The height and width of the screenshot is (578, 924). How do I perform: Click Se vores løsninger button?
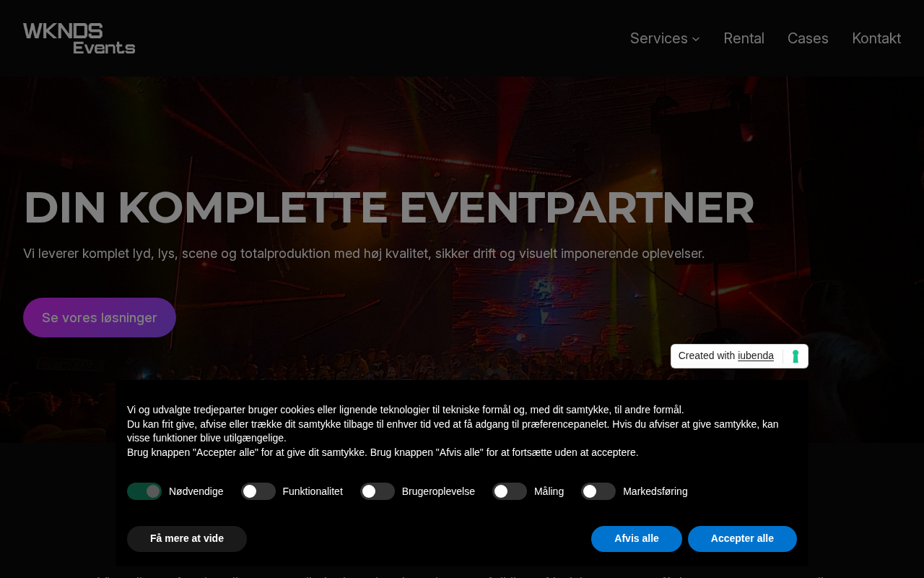(x=100, y=317)
